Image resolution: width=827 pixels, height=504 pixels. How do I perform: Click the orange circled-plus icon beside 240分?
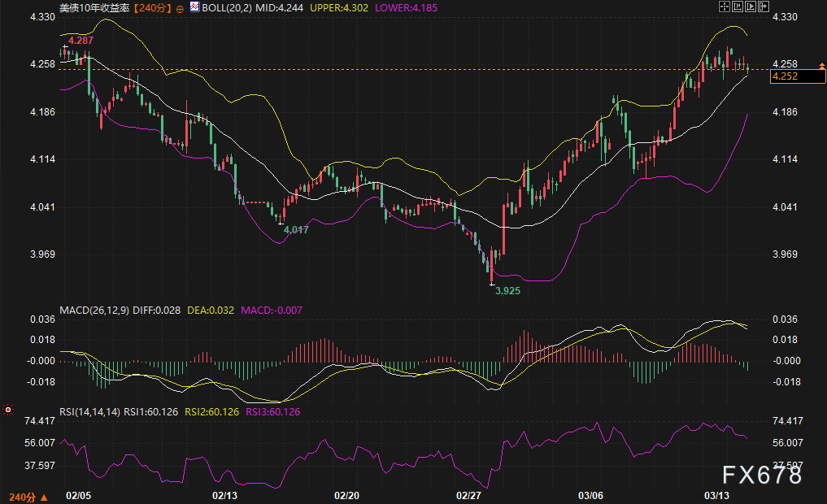click(179, 7)
